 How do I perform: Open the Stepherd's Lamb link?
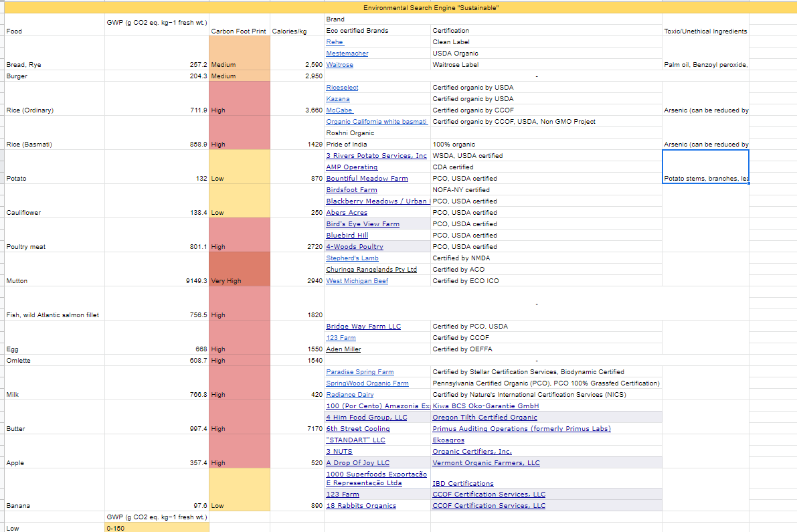(352, 258)
